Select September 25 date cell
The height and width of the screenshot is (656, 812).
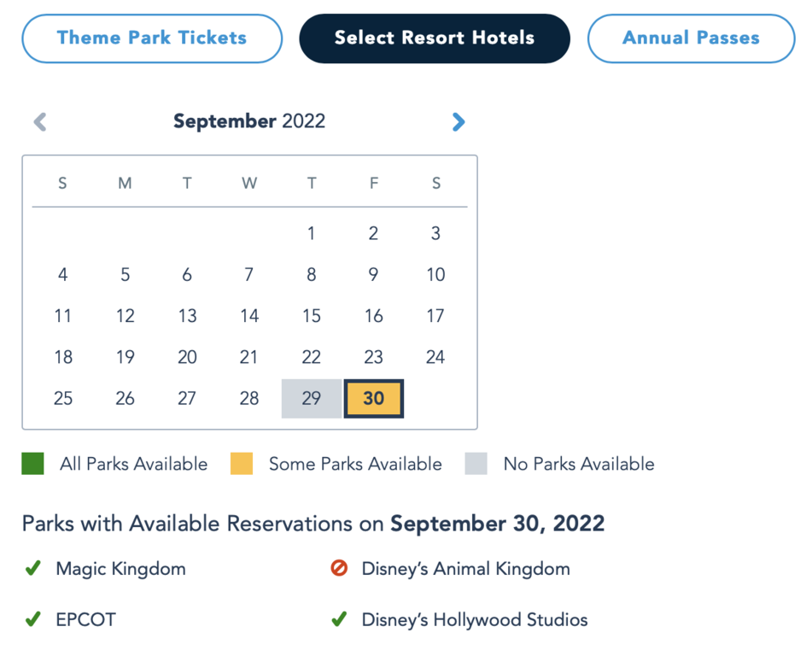[x=63, y=399]
